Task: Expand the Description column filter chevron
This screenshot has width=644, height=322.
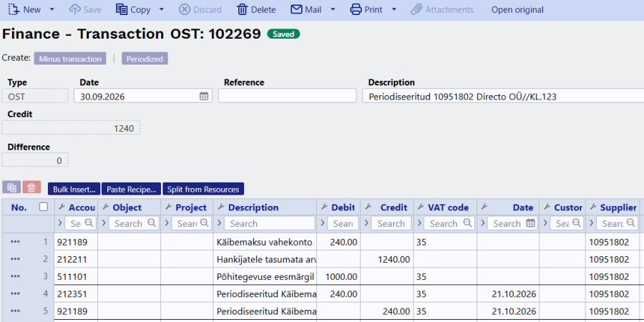Action: point(220,223)
